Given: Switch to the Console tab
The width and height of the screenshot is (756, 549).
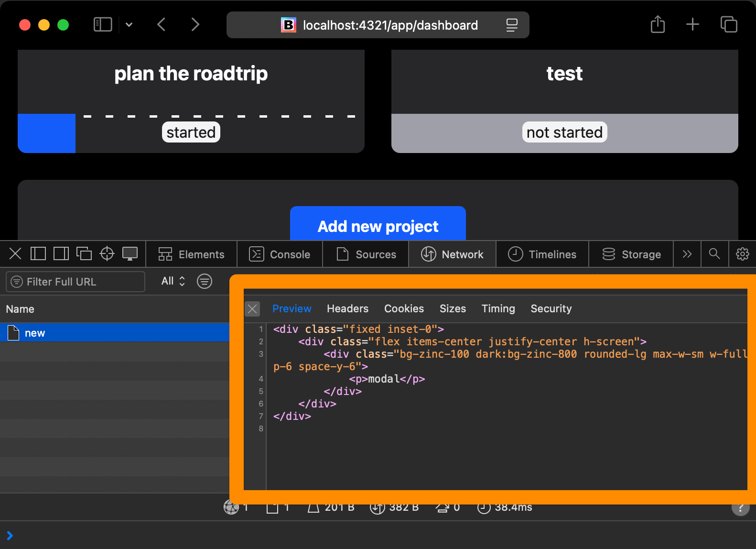Looking at the screenshot, I should tap(280, 254).
